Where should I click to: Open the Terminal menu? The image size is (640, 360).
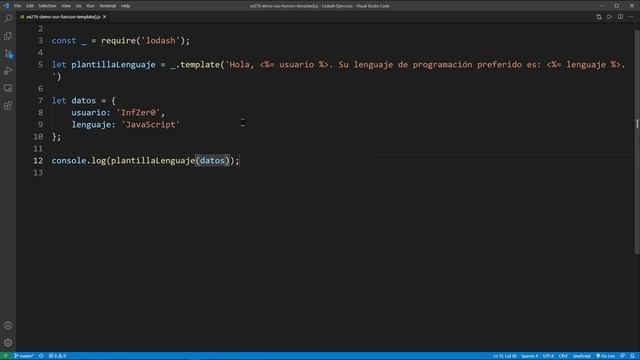pos(108,6)
